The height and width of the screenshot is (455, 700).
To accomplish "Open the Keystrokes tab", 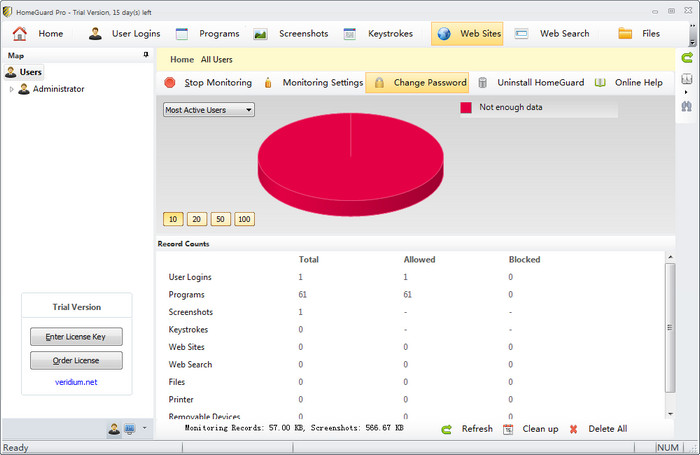I will pos(379,33).
